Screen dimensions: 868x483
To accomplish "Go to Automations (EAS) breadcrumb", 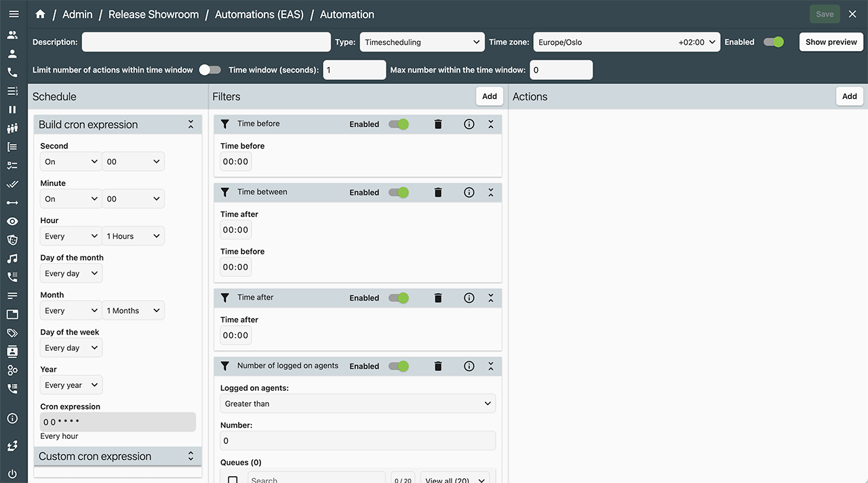I will pos(259,14).
